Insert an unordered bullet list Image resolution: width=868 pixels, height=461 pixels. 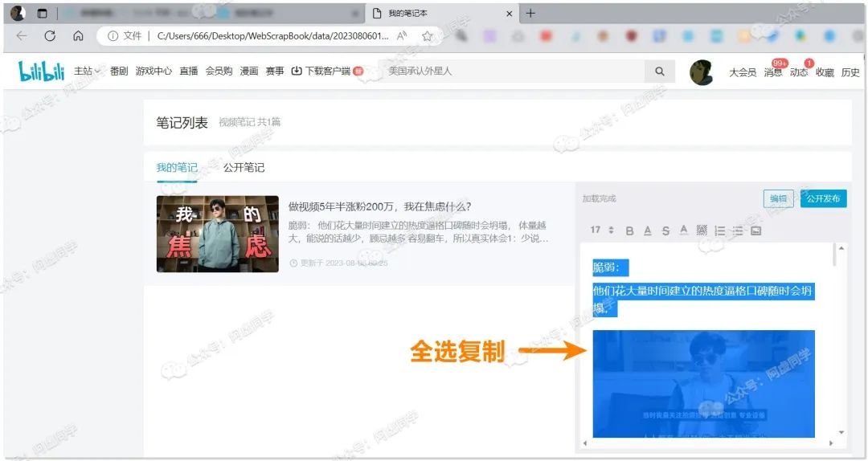[x=738, y=230]
